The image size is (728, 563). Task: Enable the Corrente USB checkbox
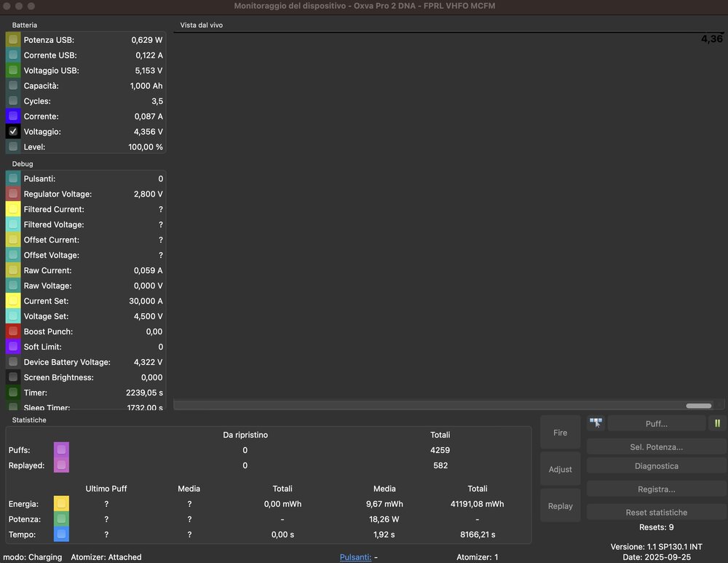pos(13,55)
